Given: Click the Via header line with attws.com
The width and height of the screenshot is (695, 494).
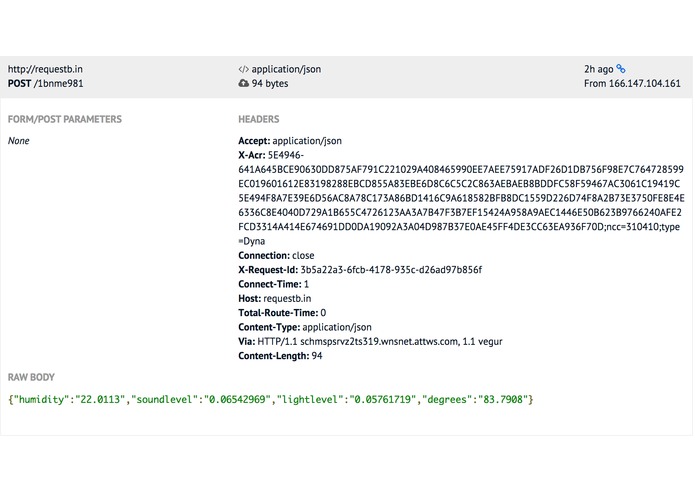Looking at the screenshot, I should [x=370, y=342].
